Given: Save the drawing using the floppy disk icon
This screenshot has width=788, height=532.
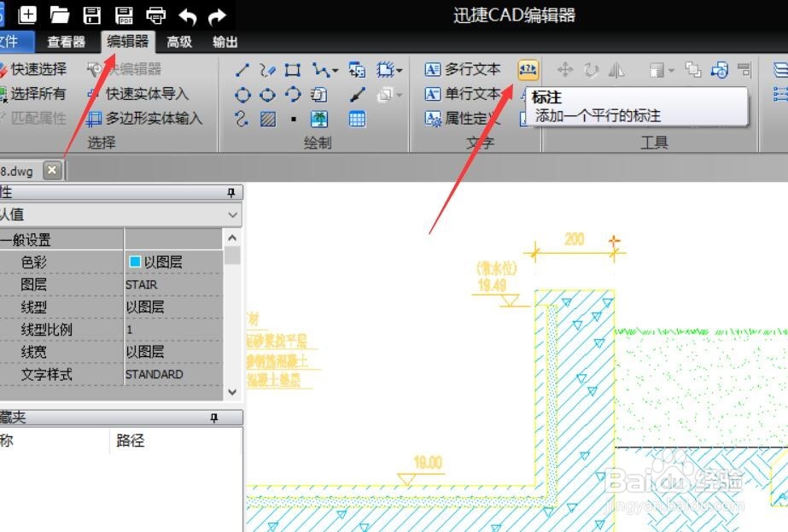Looking at the screenshot, I should click(x=91, y=15).
